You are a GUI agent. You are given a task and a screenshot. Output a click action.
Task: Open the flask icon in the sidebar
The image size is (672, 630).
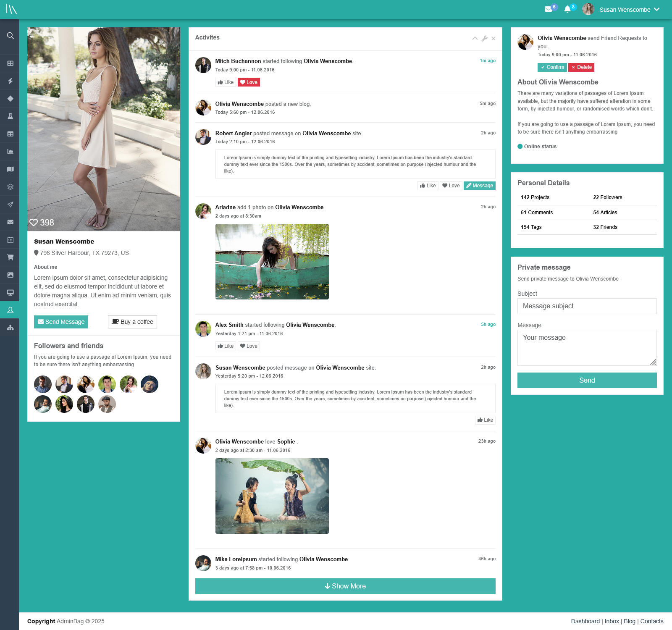(x=10, y=116)
